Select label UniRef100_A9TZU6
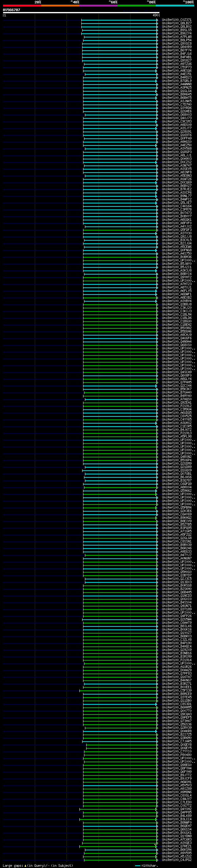197x868 pixels. 176,64
